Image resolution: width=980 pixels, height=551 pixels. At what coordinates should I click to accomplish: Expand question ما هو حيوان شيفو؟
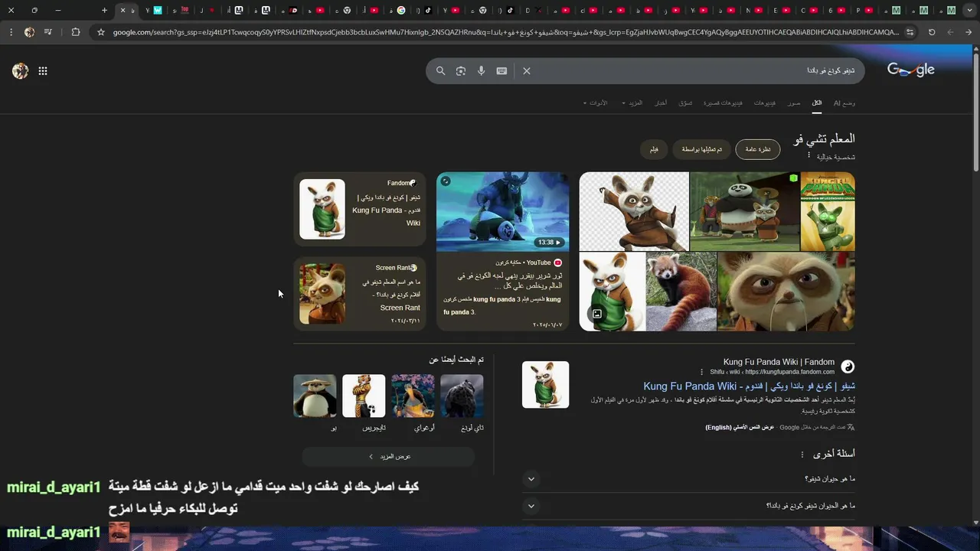point(531,479)
